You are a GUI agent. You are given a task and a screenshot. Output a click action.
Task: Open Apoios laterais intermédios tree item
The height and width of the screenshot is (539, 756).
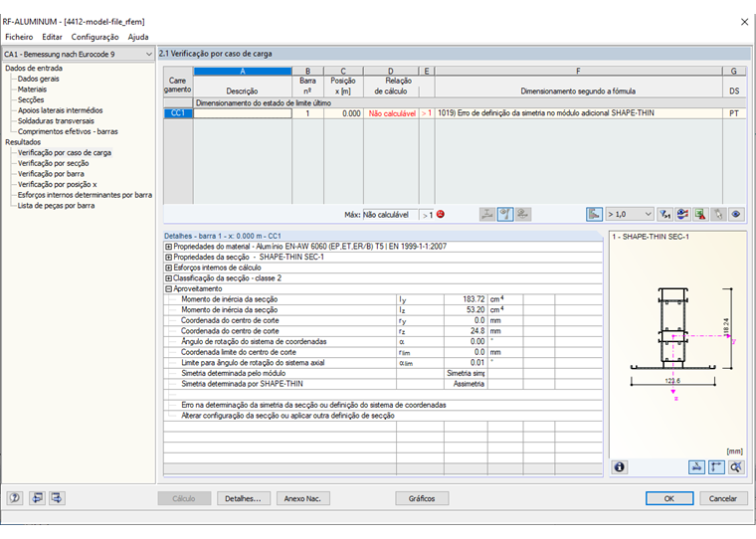(61, 110)
